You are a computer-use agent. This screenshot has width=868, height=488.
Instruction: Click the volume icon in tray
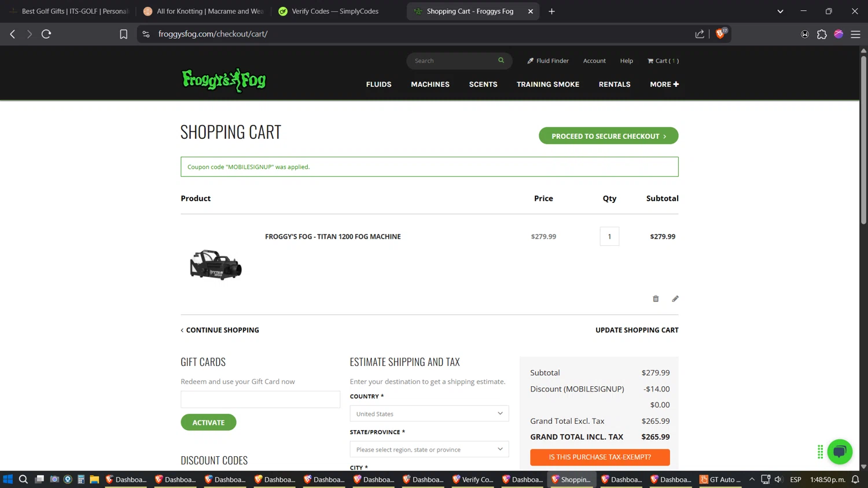[778, 479]
